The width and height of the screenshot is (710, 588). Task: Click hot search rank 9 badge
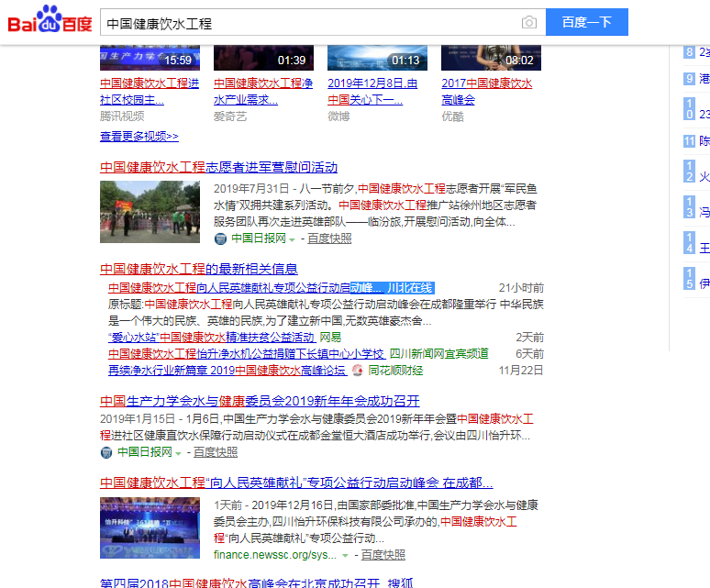click(x=690, y=79)
